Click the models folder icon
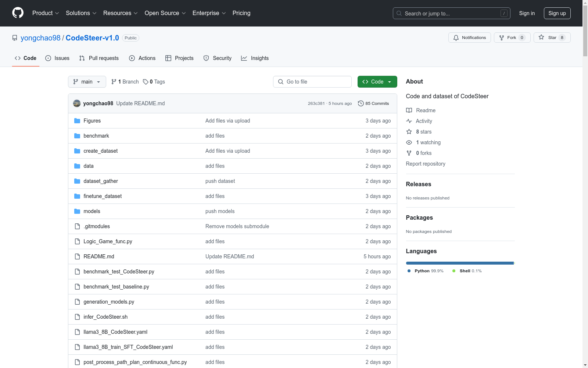 tap(77, 211)
